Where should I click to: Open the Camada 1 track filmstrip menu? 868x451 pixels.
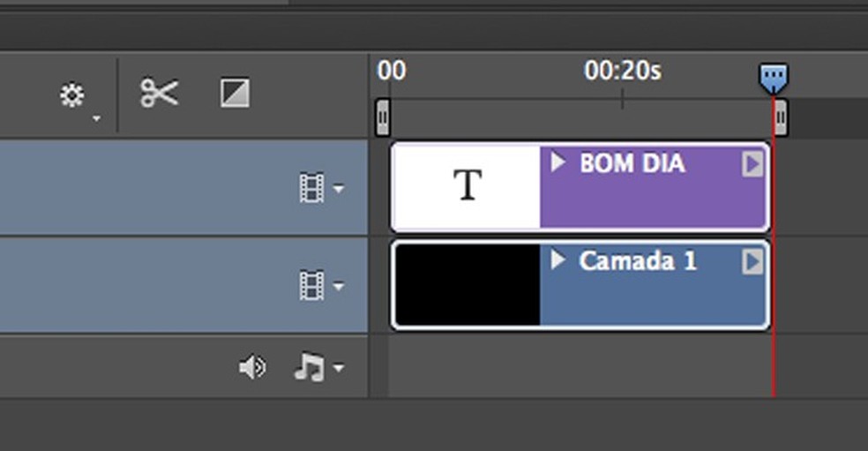[x=320, y=286]
